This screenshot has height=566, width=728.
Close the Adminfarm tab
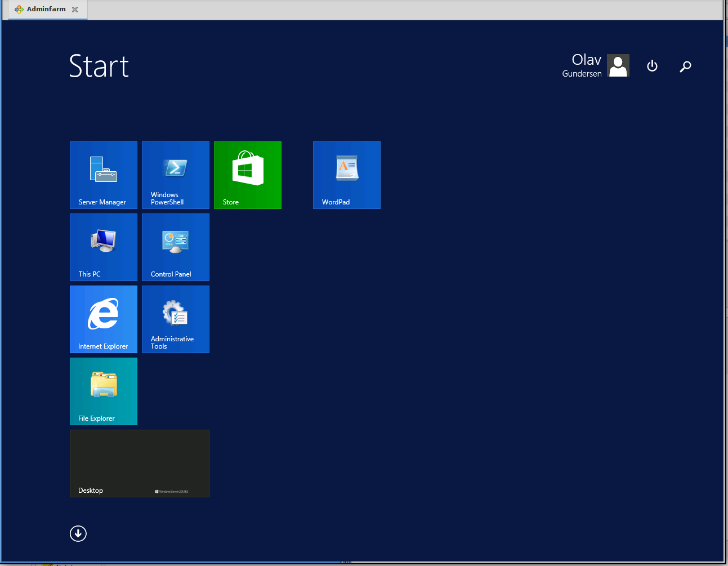point(75,10)
